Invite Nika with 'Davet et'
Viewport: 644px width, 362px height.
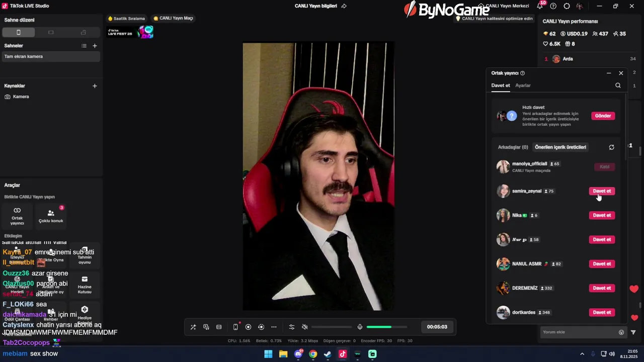pos(602,215)
